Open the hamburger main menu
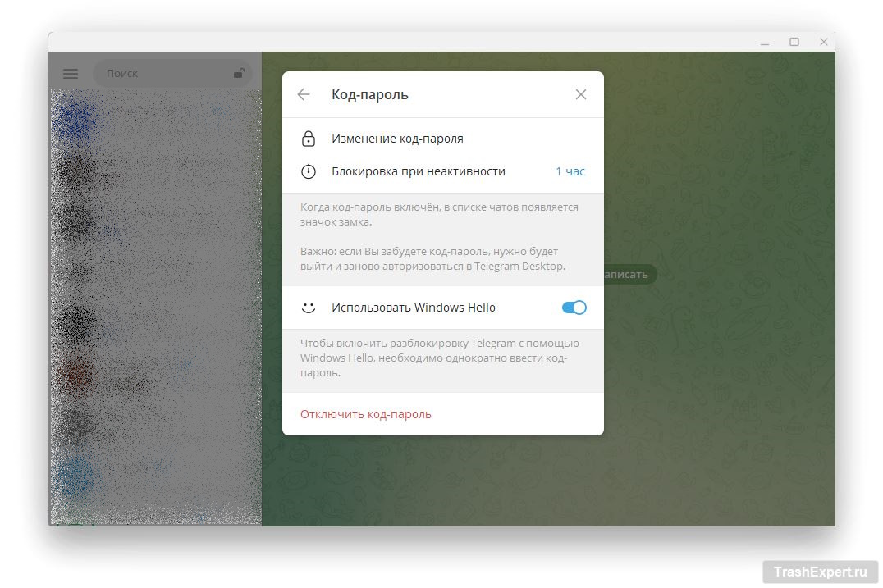The height and width of the screenshot is (588, 883). click(71, 74)
